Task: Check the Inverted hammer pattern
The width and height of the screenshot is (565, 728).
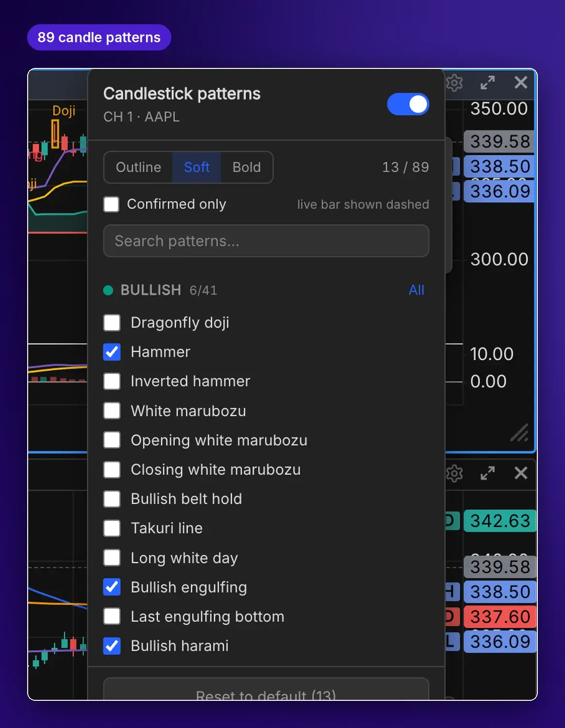Action: click(112, 381)
